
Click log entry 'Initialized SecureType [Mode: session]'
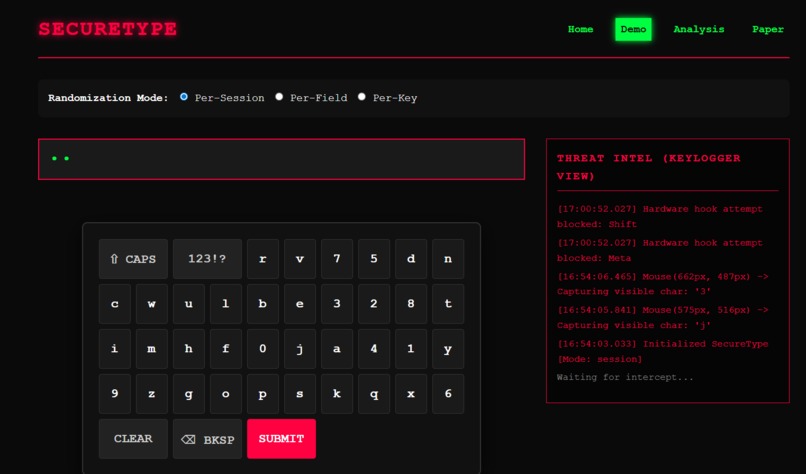[x=663, y=352]
